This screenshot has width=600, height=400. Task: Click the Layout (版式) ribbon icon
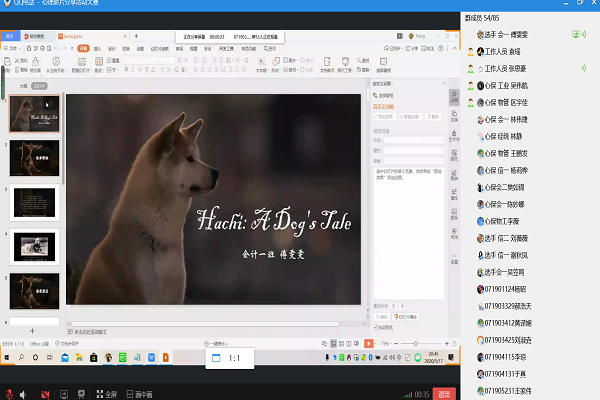click(x=98, y=64)
